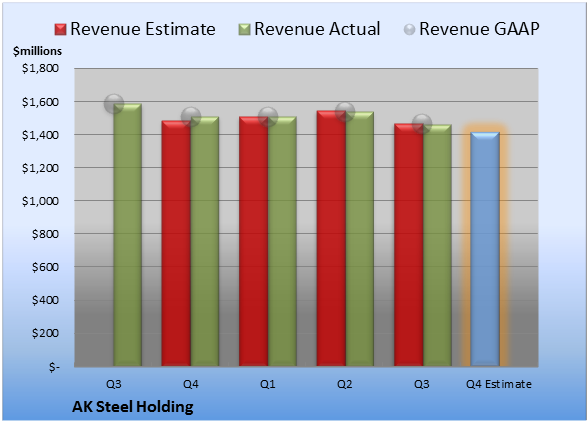Click the '$-' zero axis label
The image size is (588, 422).
[54, 366]
